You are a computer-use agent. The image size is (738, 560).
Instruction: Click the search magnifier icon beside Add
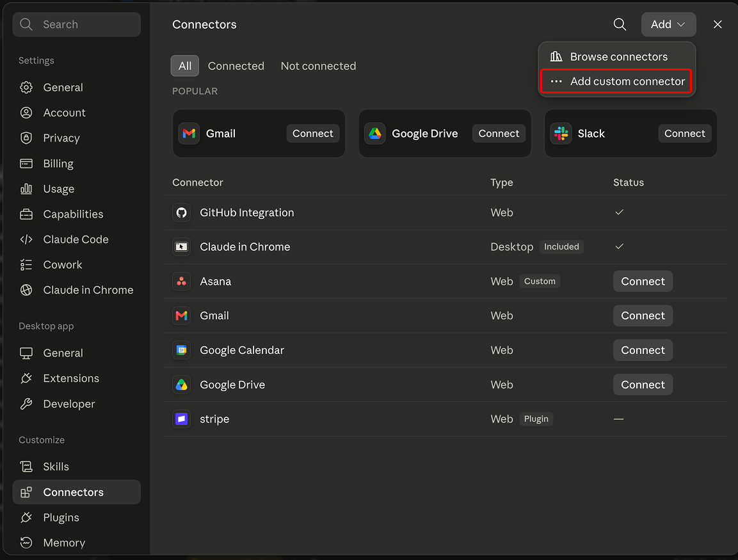[x=620, y=24]
